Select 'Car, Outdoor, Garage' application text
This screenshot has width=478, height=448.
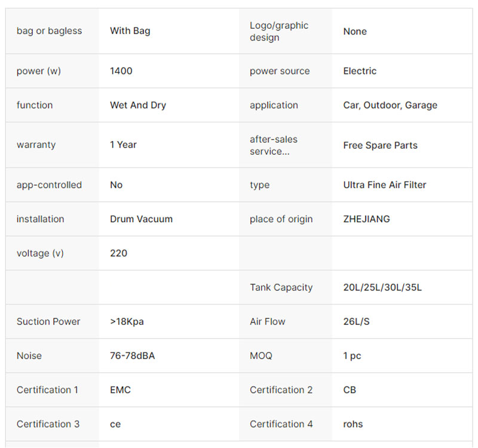point(390,105)
